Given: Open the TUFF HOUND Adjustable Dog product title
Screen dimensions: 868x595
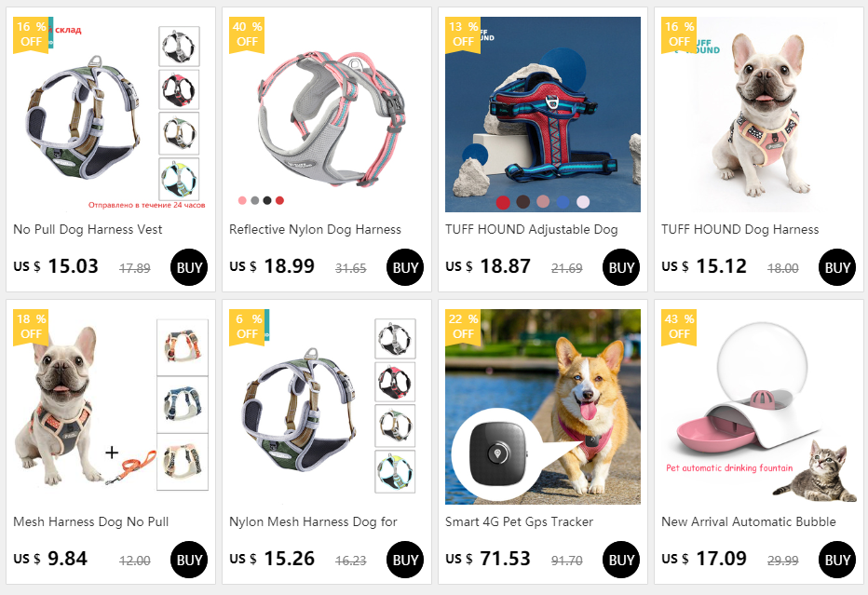Looking at the screenshot, I should click(x=532, y=229).
